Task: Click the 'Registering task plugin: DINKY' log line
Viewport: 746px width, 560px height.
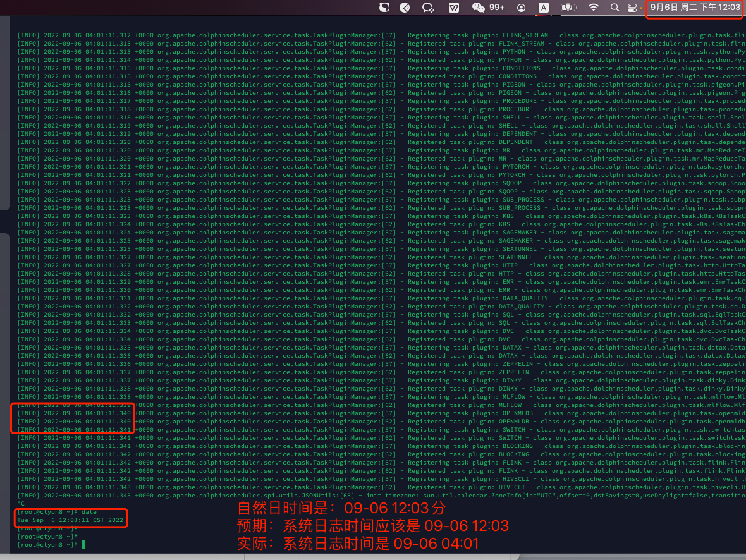Action: point(382,380)
